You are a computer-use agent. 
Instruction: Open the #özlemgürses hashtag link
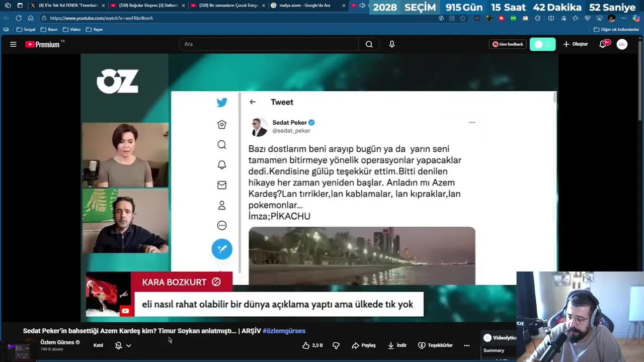[x=284, y=331]
